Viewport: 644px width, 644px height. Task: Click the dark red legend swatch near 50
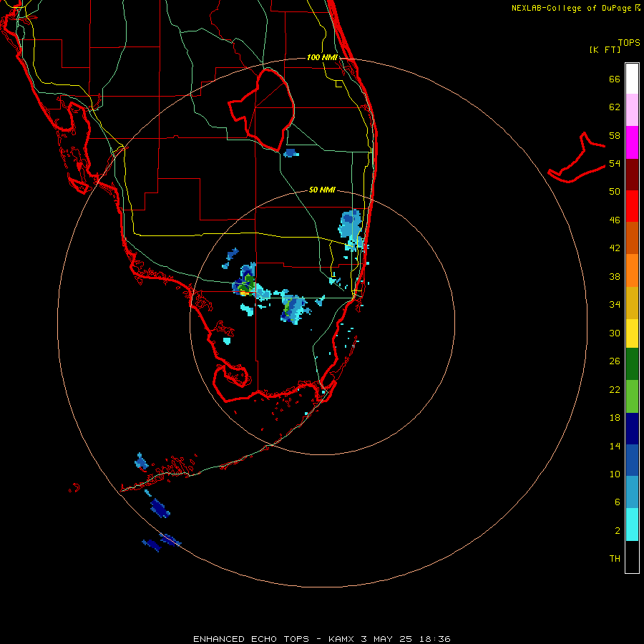632,174
